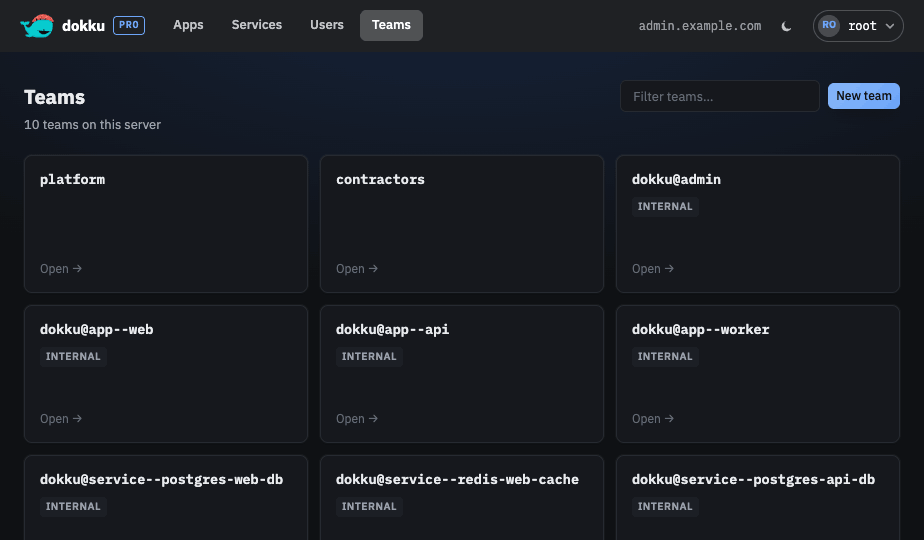Click the dokku@app--web card title
Image resolution: width=924 pixels, height=540 pixels.
(x=97, y=330)
